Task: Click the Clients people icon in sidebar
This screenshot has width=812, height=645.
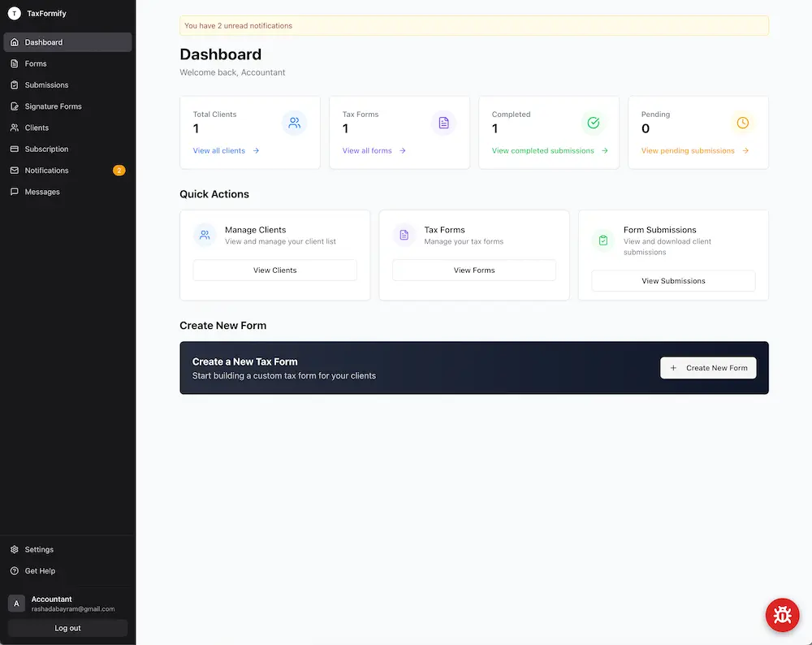Action: [15, 128]
